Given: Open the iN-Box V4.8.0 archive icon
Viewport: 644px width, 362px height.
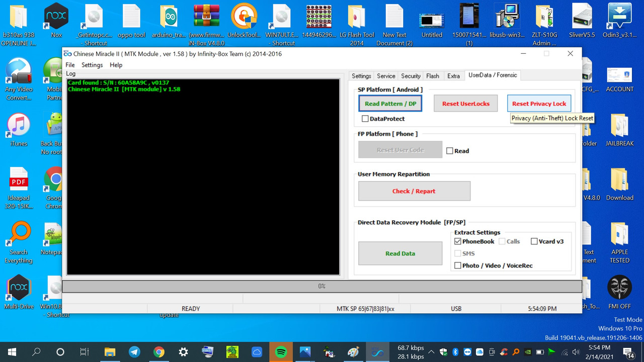Looking at the screenshot, I should [206, 24].
